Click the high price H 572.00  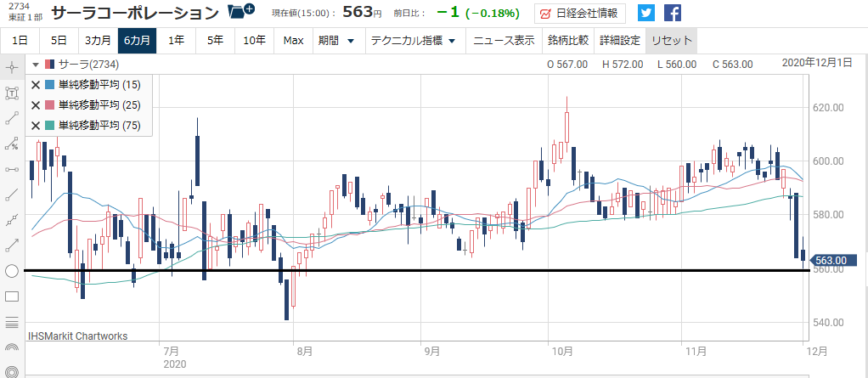pos(623,65)
